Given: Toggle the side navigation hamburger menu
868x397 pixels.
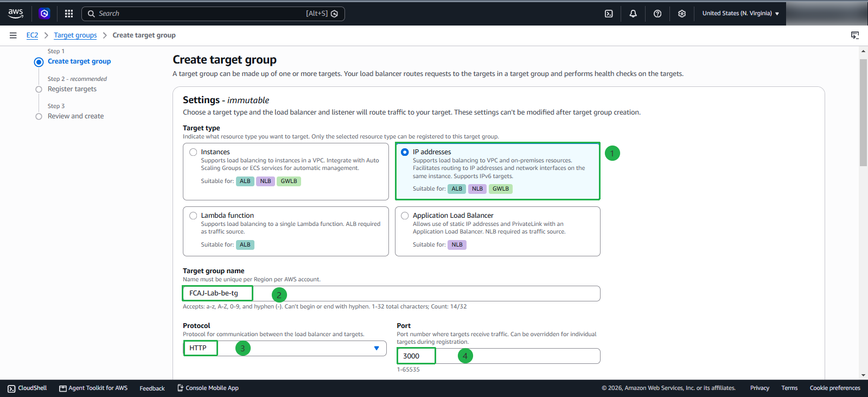Looking at the screenshot, I should (13, 35).
